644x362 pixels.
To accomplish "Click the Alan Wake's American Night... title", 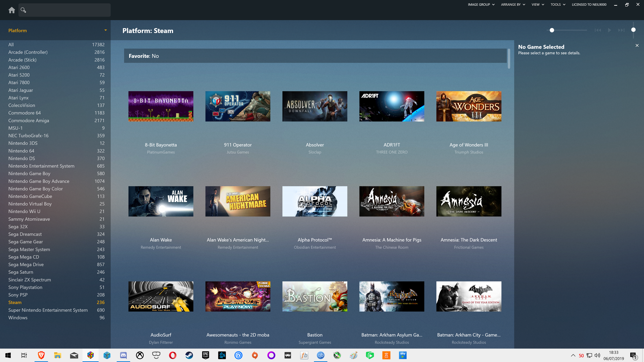I will 238,240.
